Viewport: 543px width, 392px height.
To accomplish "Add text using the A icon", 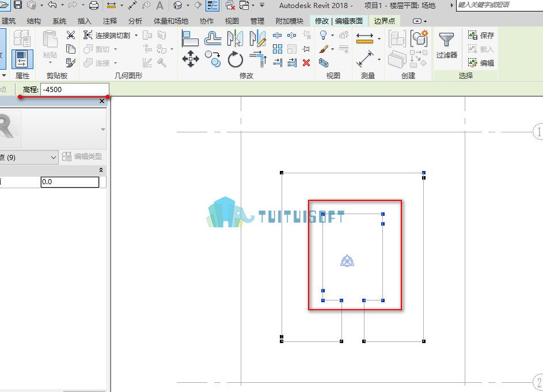I will [160, 5].
